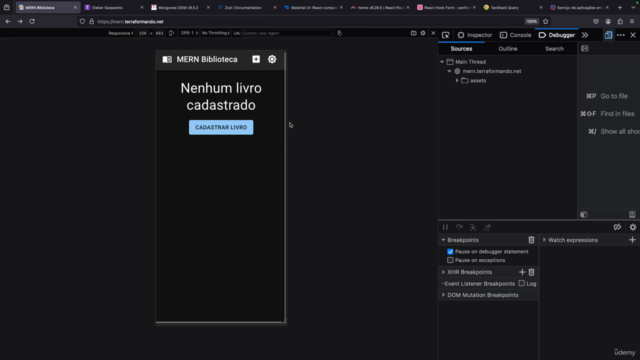This screenshot has height=360, width=640.
Task: Open DevTools three-dot customize menu
Action: 621,35
